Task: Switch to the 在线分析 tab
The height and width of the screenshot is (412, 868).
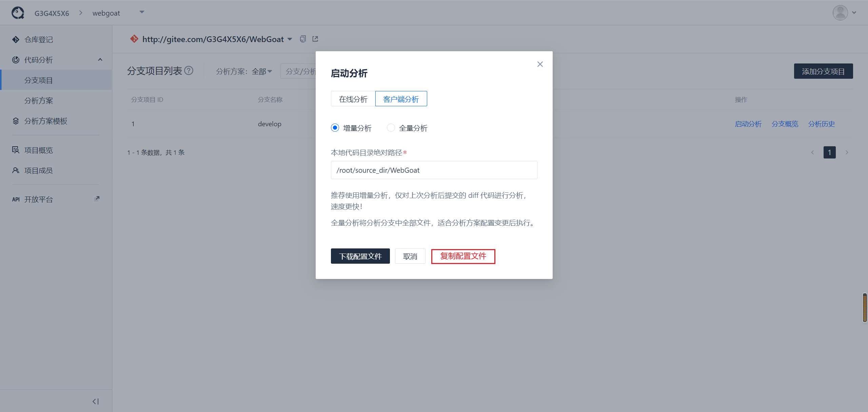Action: click(x=353, y=99)
